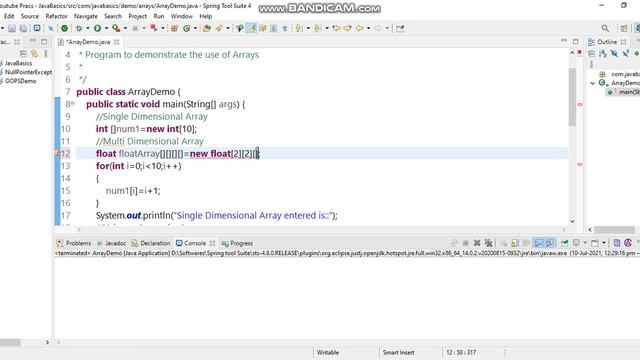Open the Project menu

[x=138, y=16]
